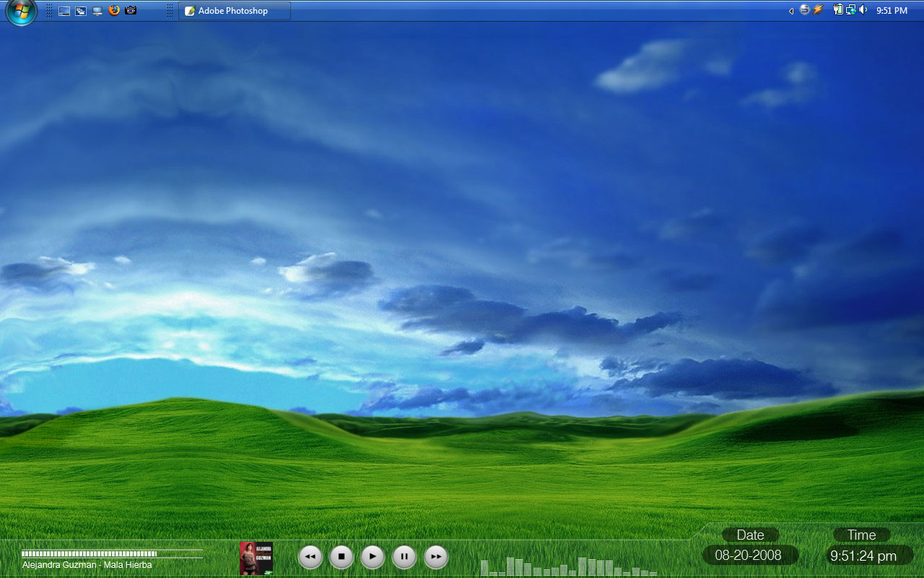Click the song progress bar

point(112,554)
